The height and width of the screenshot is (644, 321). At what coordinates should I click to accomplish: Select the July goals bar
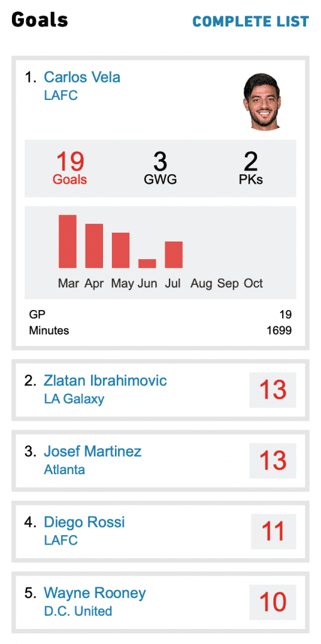tap(173, 255)
